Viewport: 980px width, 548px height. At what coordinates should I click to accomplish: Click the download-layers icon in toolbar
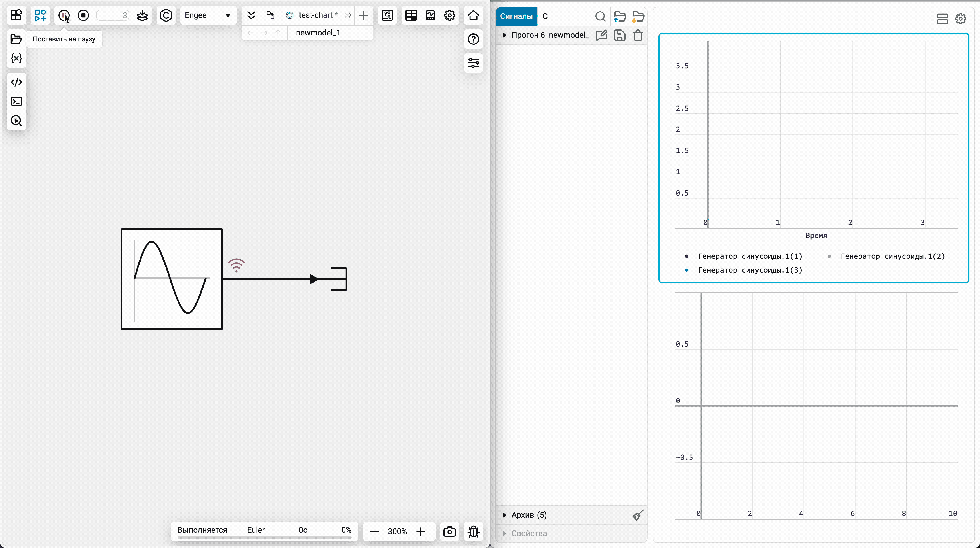pos(142,15)
